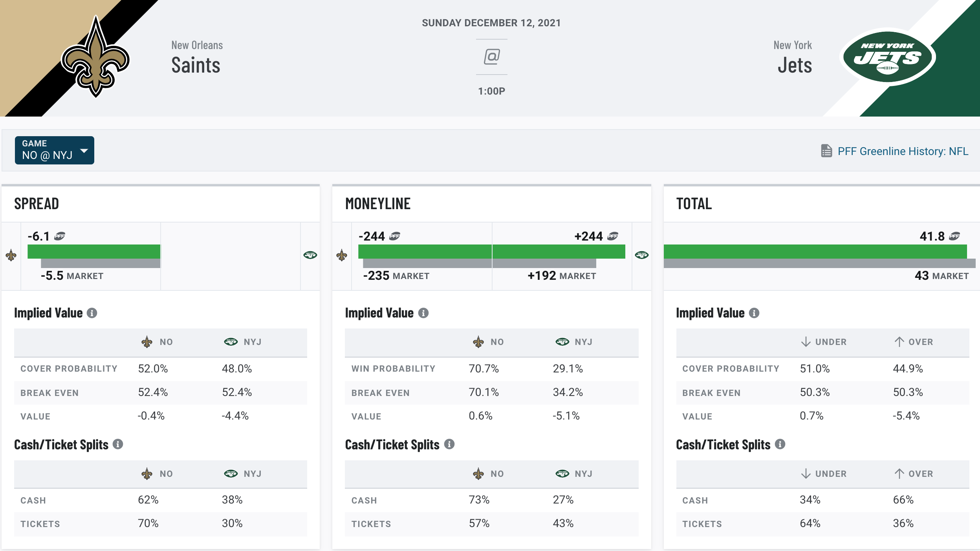Click the green spread bar for -6.1
980x551 pixels.
coord(94,252)
